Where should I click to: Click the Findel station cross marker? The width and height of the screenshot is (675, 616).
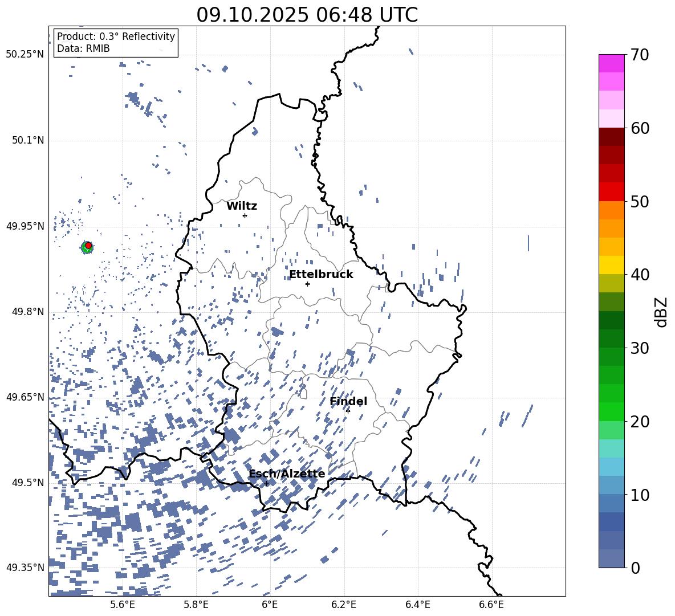pyautogui.click(x=348, y=411)
